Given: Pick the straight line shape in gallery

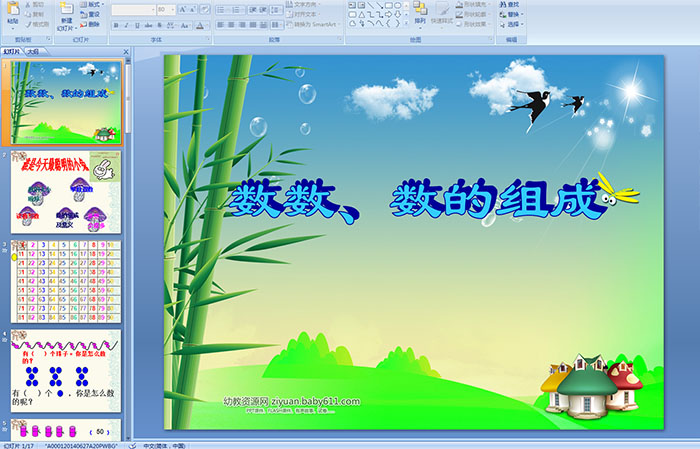Looking at the screenshot, I should [x=371, y=5].
